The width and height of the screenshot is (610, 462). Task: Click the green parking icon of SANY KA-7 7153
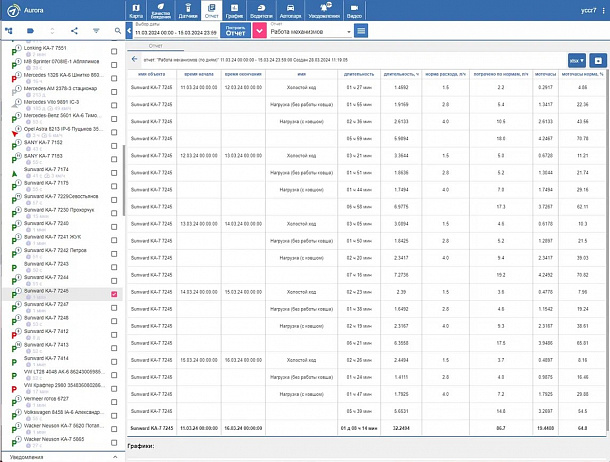(x=14, y=160)
